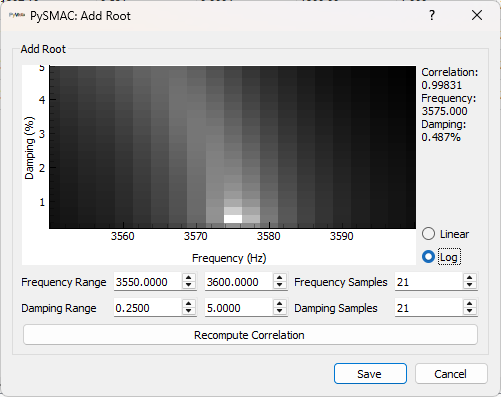The height and width of the screenshot is (397, 501).
Task: Click the Frequency Samples label
Action: click(341, 282)
